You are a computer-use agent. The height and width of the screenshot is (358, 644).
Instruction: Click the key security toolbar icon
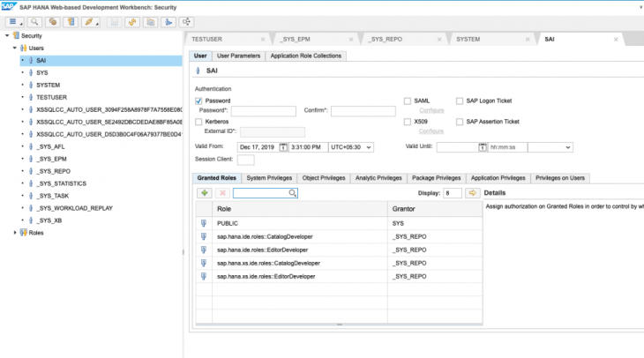71,22
